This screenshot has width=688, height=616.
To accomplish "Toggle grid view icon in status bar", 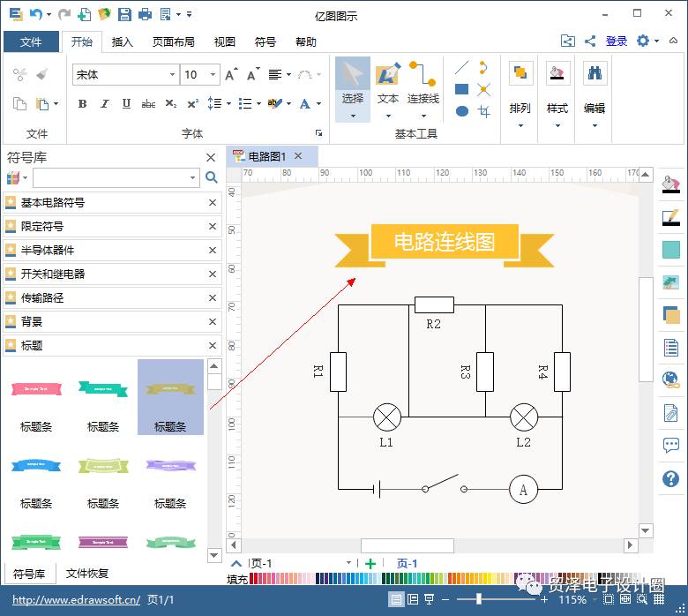I will point(659,599).
